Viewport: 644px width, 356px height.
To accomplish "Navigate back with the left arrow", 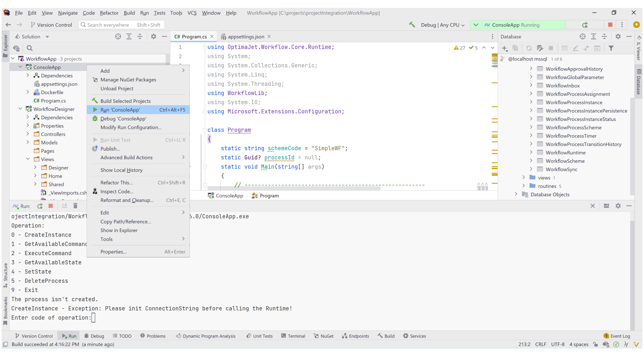I will (8, 25).
